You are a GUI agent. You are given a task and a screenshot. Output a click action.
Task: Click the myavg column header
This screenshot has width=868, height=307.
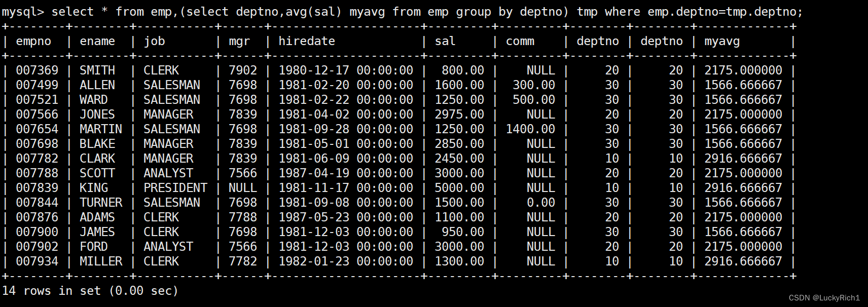click(x=721, y=42)
